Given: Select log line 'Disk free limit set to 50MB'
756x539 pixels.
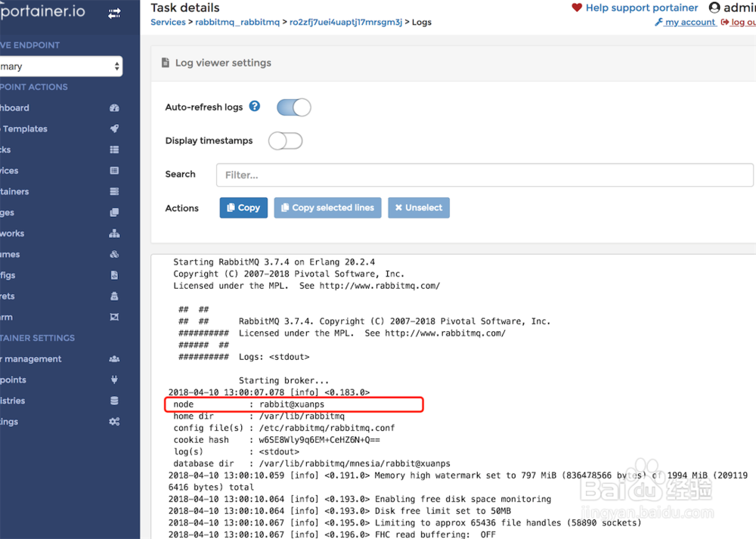Looking at the screenshot, I should [x=339, y=511].
